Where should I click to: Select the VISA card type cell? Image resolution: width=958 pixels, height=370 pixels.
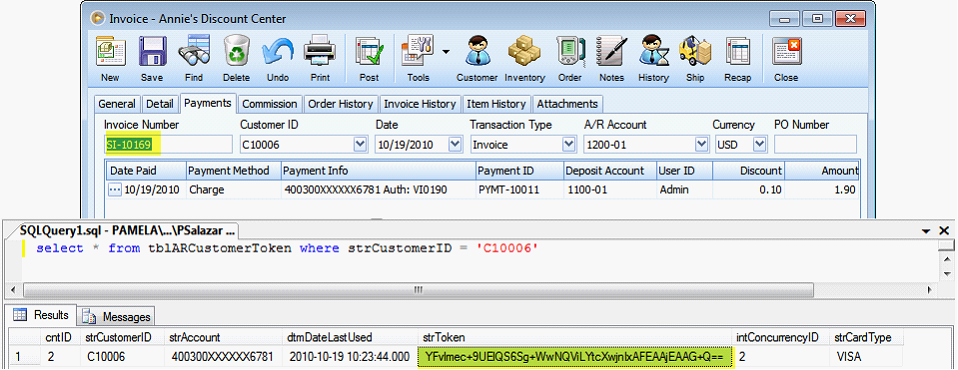point(866,357)
